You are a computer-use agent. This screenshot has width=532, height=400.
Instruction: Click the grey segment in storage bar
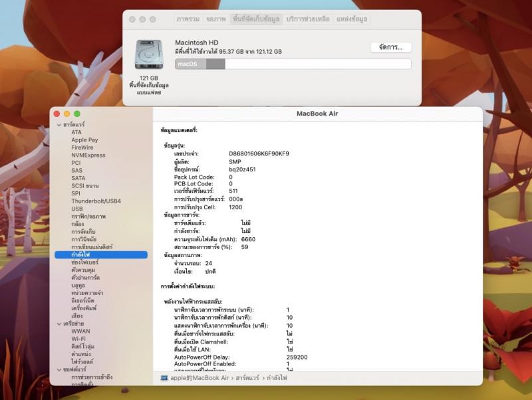click(215, 64)
